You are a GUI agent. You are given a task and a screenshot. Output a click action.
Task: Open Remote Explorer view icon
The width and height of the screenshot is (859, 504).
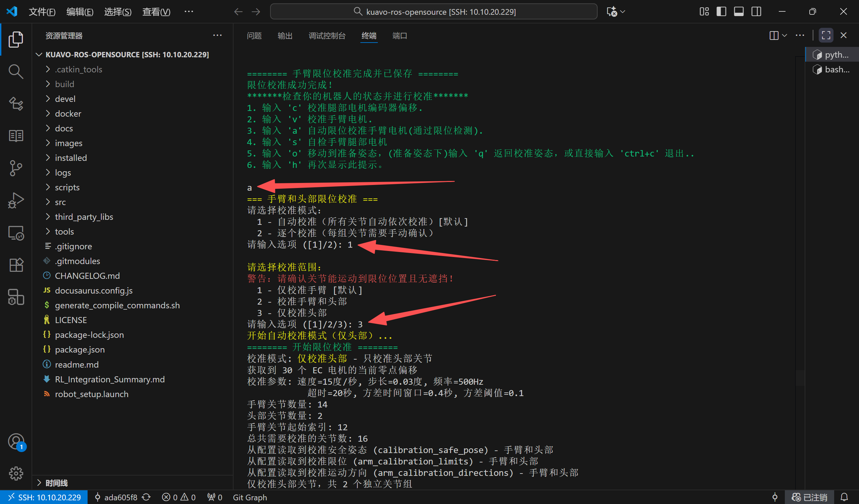coord(16,233)
